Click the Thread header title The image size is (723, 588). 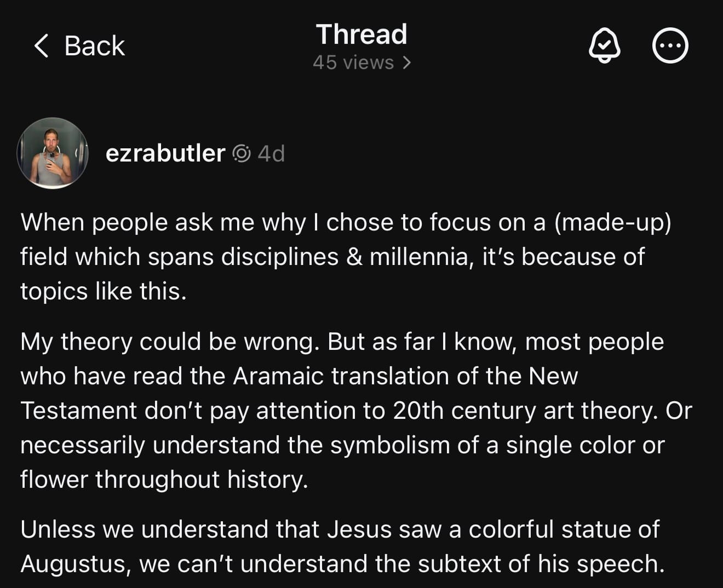pyautogui.click(x=361, y=34)
